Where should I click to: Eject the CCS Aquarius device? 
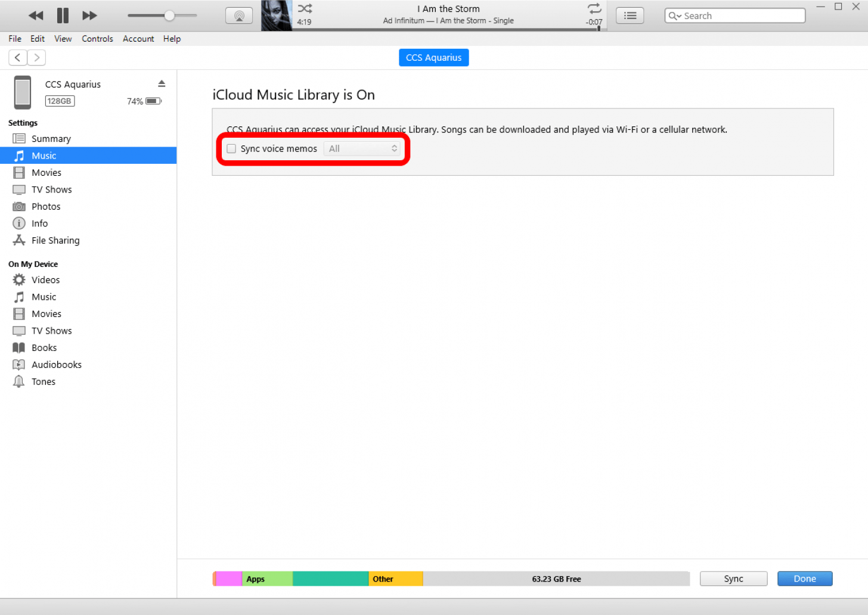(162, 83)
